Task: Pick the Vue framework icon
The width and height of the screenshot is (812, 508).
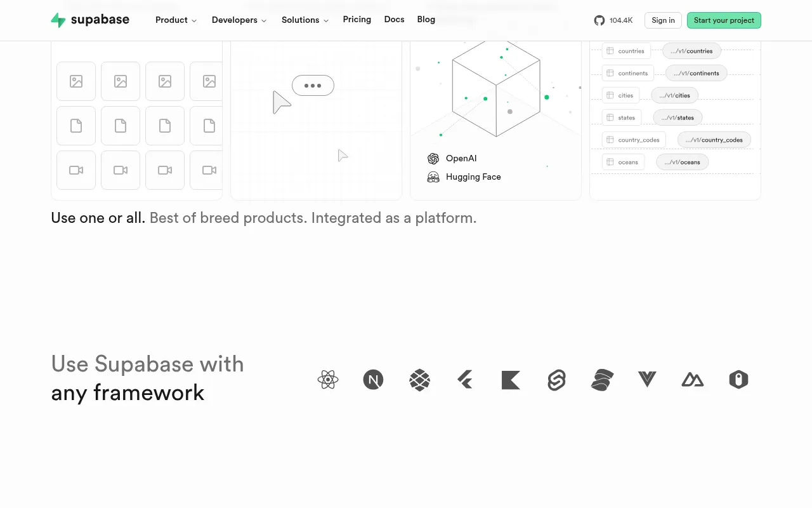Action: (x=647, y=380)
